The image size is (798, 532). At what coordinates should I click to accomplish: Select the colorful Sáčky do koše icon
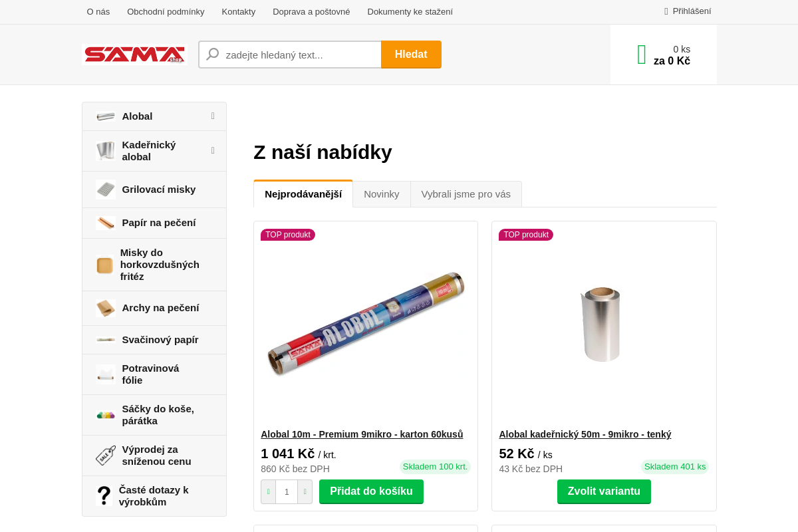(105, 414)
